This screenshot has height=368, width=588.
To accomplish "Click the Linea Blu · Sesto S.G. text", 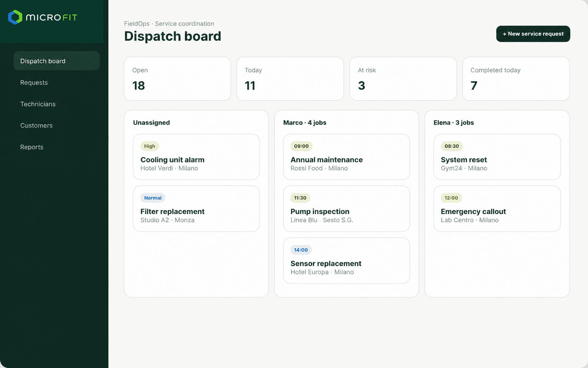I will (322, 220).
